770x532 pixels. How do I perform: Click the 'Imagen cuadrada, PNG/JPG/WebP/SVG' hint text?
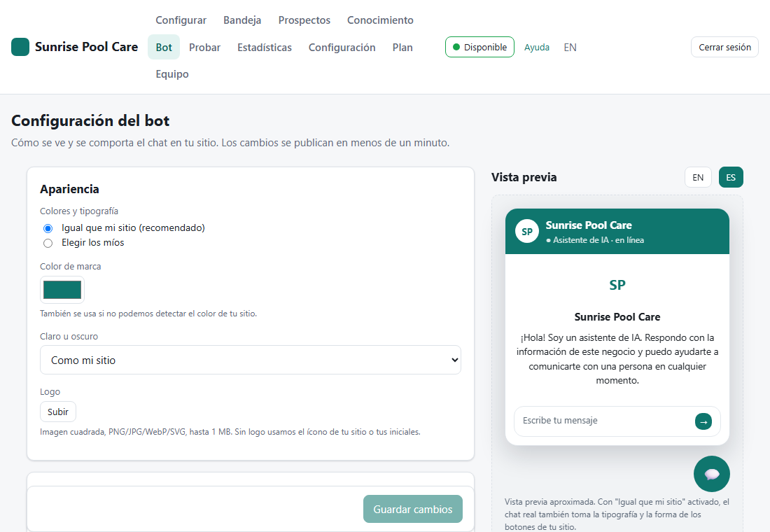point(230,433)
